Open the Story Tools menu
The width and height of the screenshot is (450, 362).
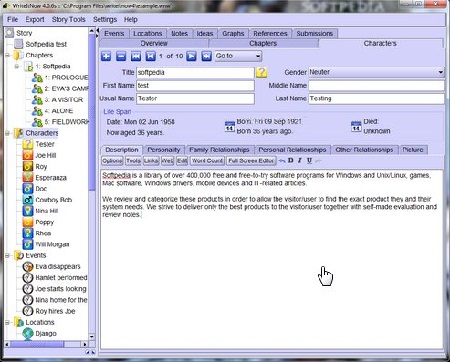pyautogui.click(x=69, y=20)
